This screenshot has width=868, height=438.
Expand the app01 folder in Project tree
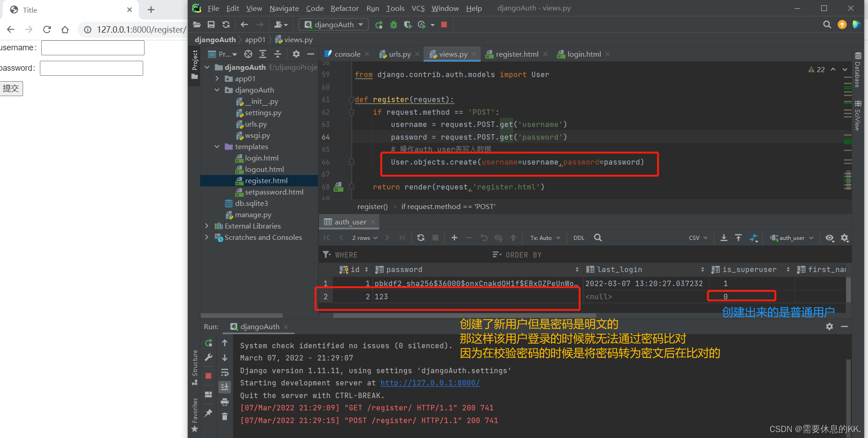217,78
